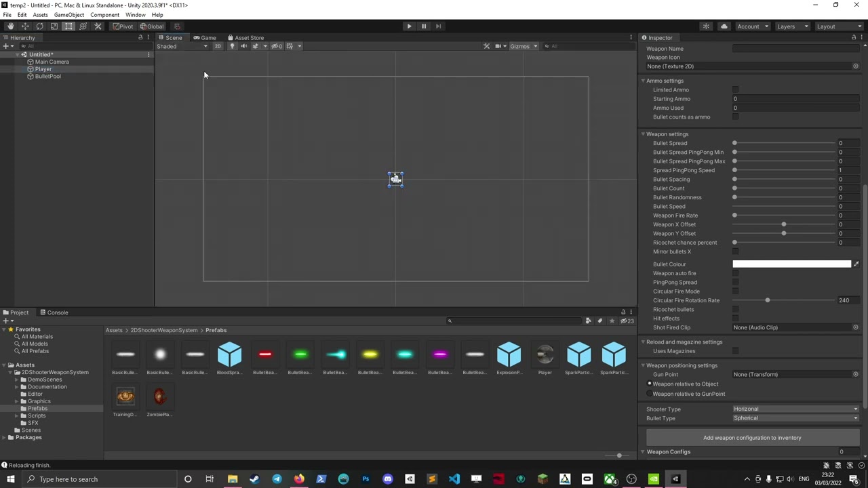Enable Circular Fire Mode checkbox
The width and height of the screenshot is (868, 488).
pyautogui.click(x=736, y=291)
